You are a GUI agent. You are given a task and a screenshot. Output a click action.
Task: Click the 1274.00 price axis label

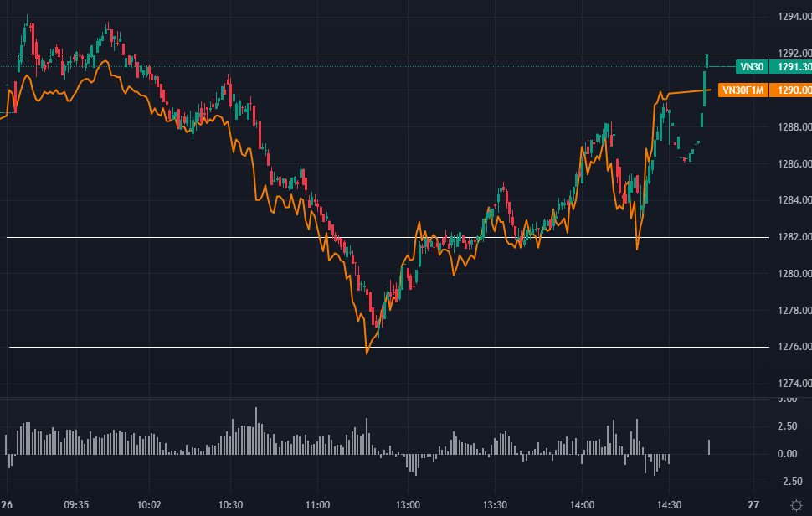pos(794,384)
